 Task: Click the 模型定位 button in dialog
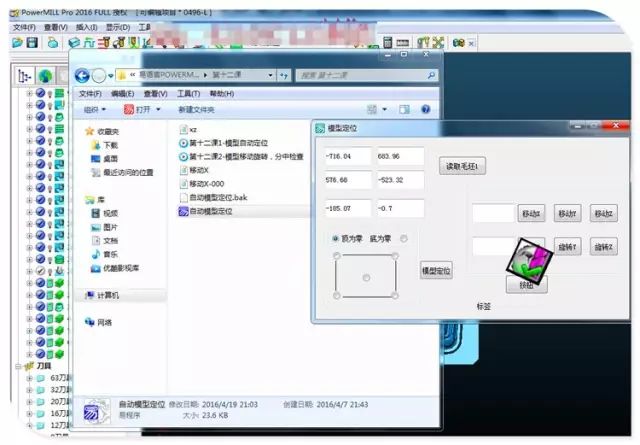(436, 270)
